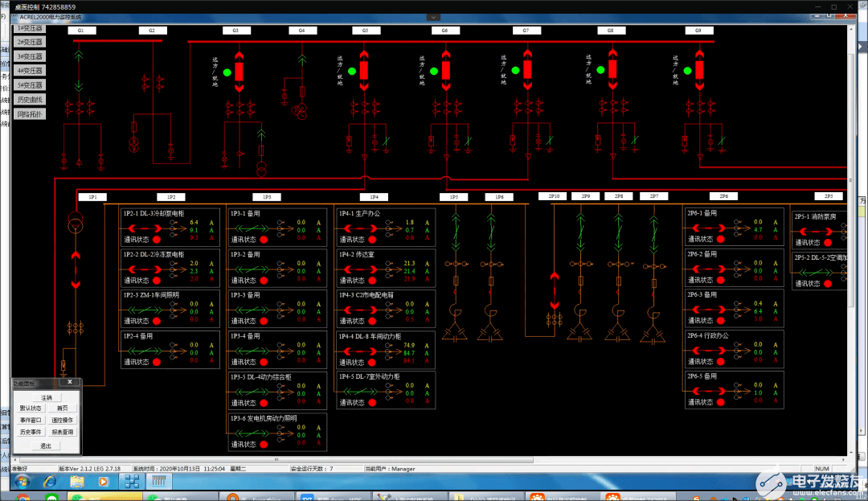The image size is (868, 501).
Task: Open the 网络拓扑 network topology view
Action: pyautogui.click(x=30, y=113)
